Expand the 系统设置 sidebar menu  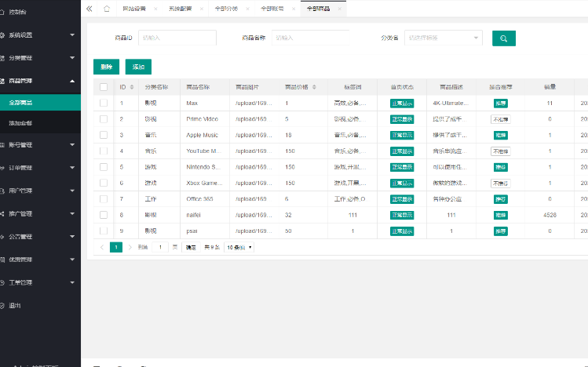[39, 35]
